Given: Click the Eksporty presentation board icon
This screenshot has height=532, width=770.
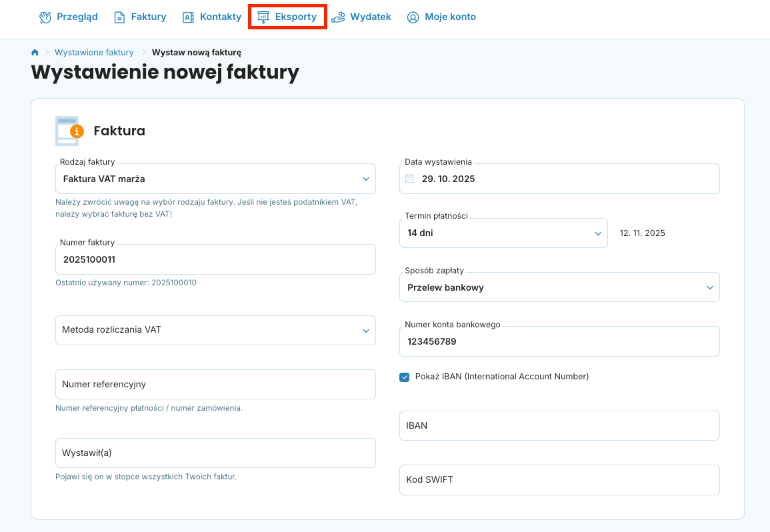Looking at the screenshot, I should click(263, 17).
